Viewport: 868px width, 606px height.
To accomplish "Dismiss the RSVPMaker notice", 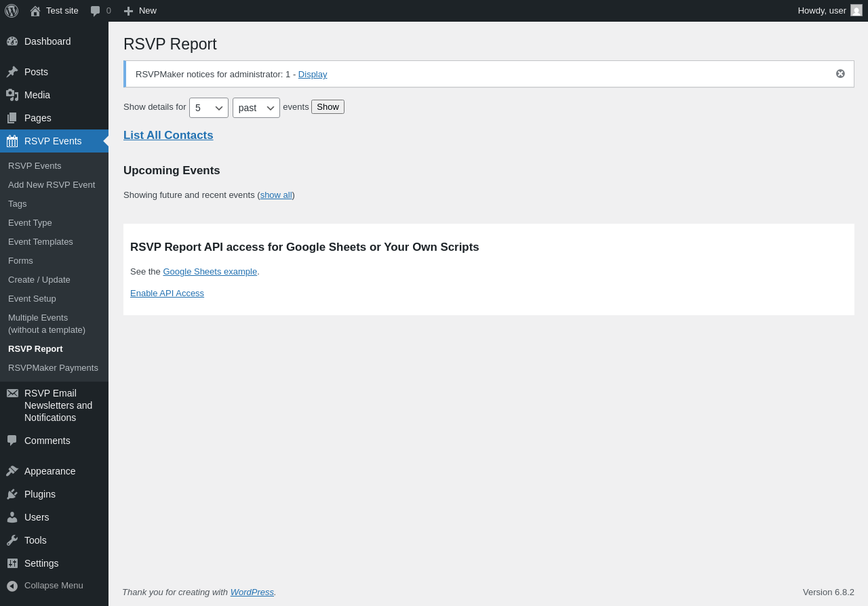I will pos(840,74).
